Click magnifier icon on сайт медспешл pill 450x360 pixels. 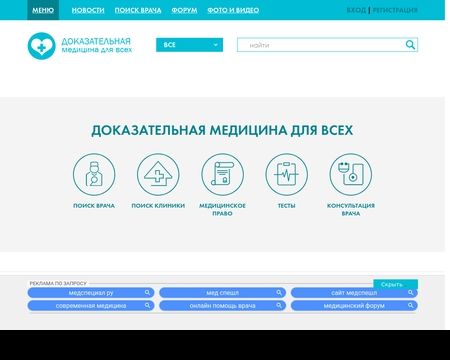[411, 292]
